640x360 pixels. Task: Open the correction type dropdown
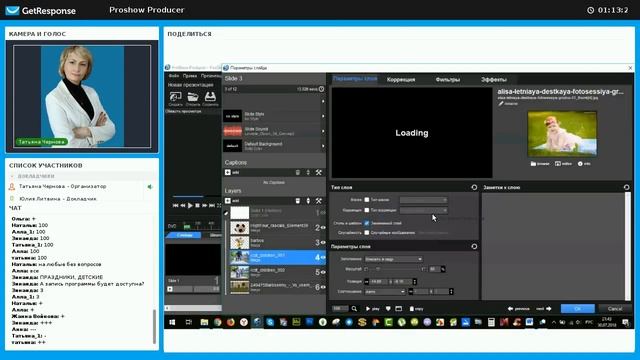click(x=423, y=210)
